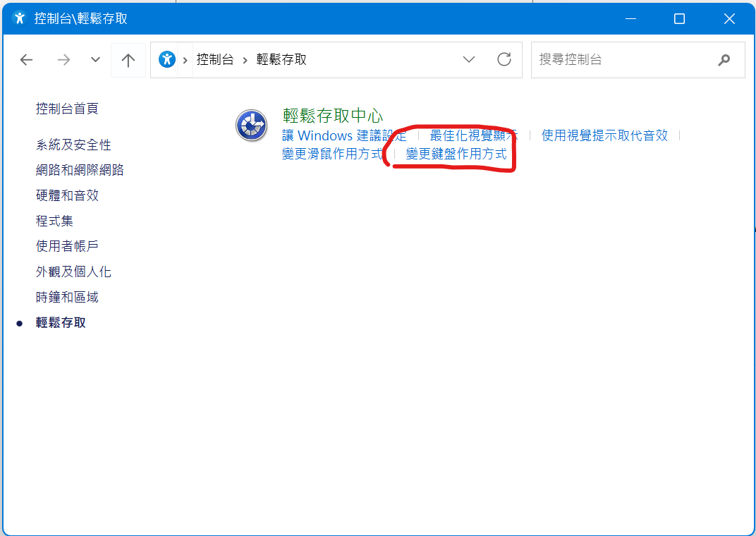The height and width of the screenshot is (536, 756).
Task: Click 變更鍵盤作用方式 link
Action: (x=456, y=154)
